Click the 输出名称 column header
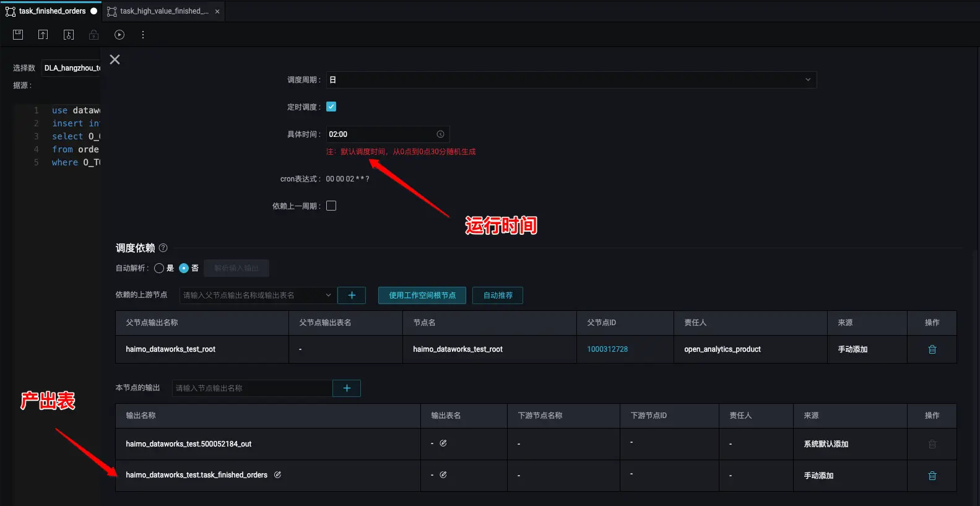Screen dimensions: 980x506 click(x=141, y=416)
